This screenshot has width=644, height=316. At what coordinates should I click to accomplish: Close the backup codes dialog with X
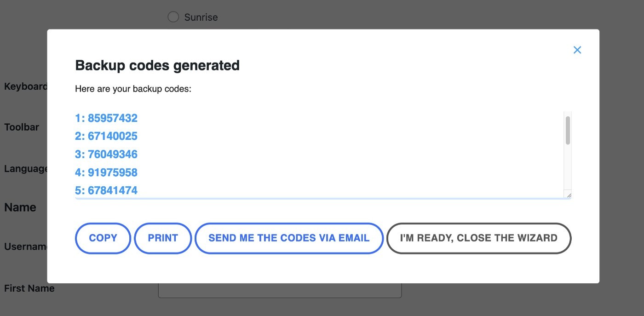[x=577, y=50]
